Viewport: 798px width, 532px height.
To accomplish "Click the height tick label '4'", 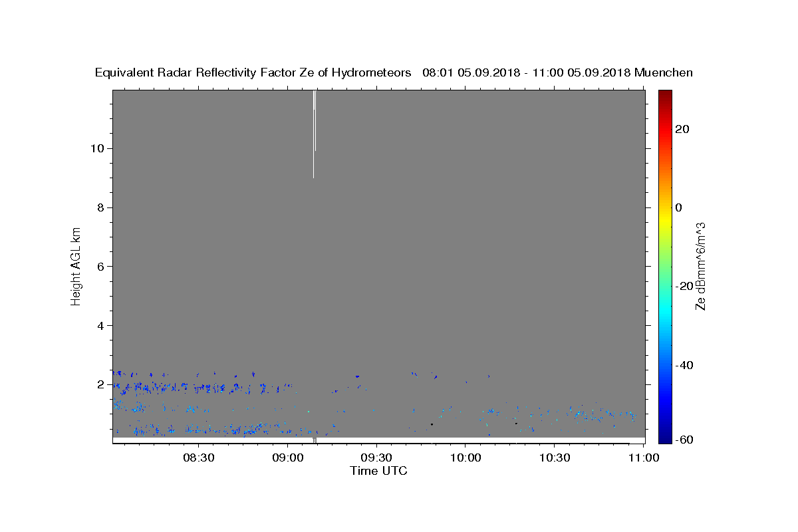I will (x=101, y=326).
